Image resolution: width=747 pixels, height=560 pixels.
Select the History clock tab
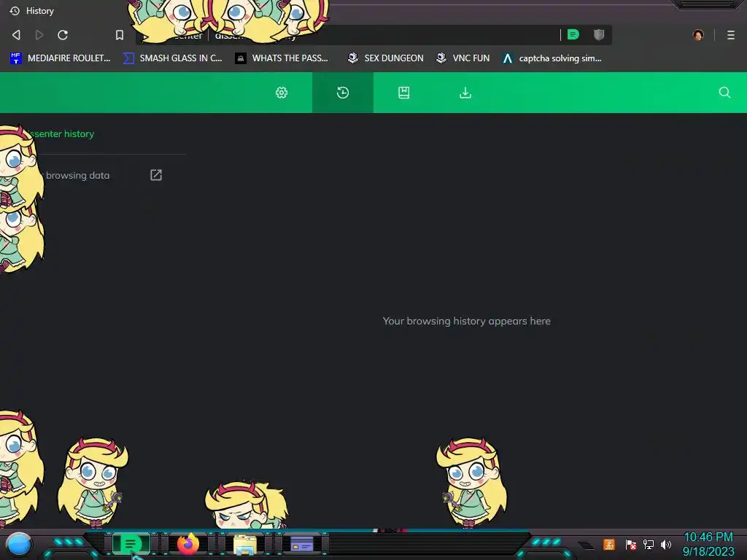click(343, 93)
